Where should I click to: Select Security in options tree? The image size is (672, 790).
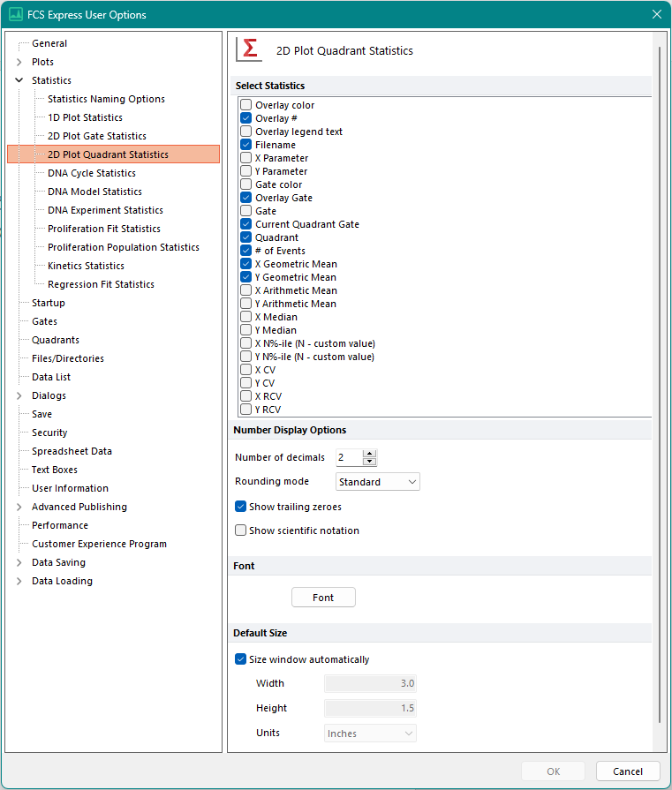coord(49,433)
